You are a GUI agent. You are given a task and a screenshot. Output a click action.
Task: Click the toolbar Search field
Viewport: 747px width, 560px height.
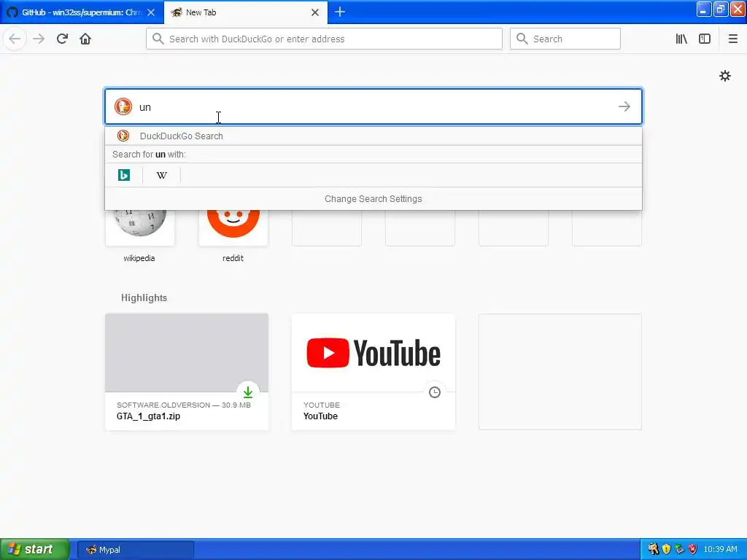pos(565,39)
